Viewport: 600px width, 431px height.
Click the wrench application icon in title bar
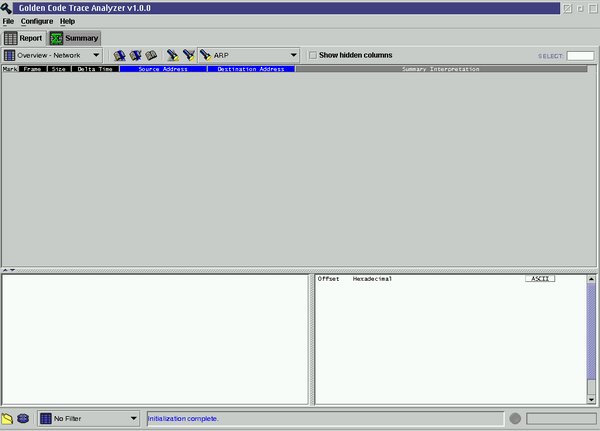point(6,8)
